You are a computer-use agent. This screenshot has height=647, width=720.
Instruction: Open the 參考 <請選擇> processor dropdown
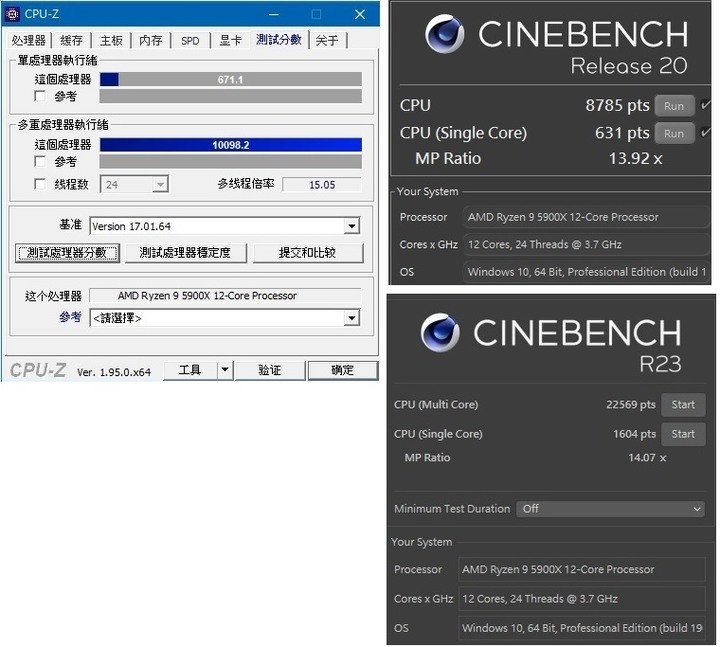225,318
